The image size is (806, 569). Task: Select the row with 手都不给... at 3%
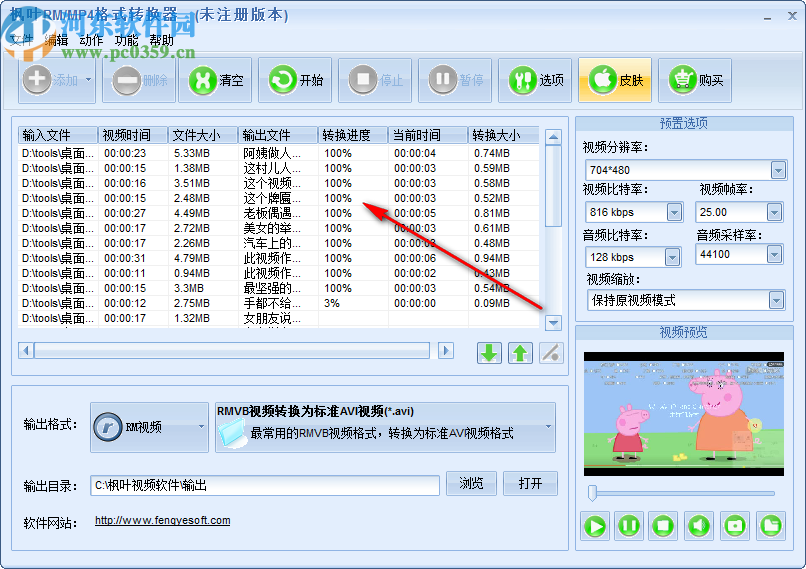(x=279, y=303)
